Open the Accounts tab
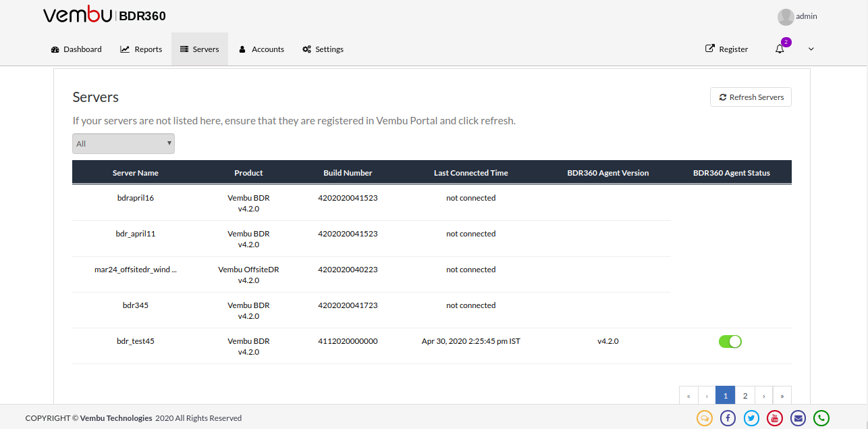868x429 pixels. (x=262, y=49)
